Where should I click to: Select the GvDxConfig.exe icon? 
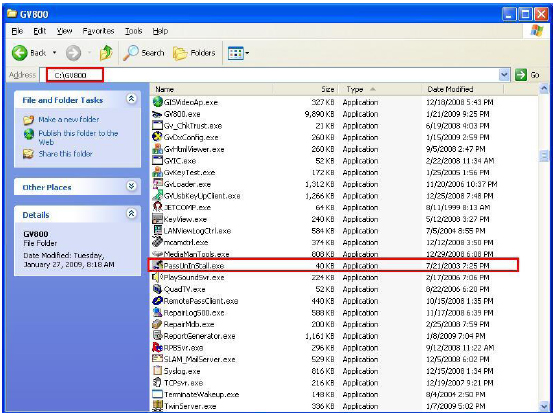point(157,137)
